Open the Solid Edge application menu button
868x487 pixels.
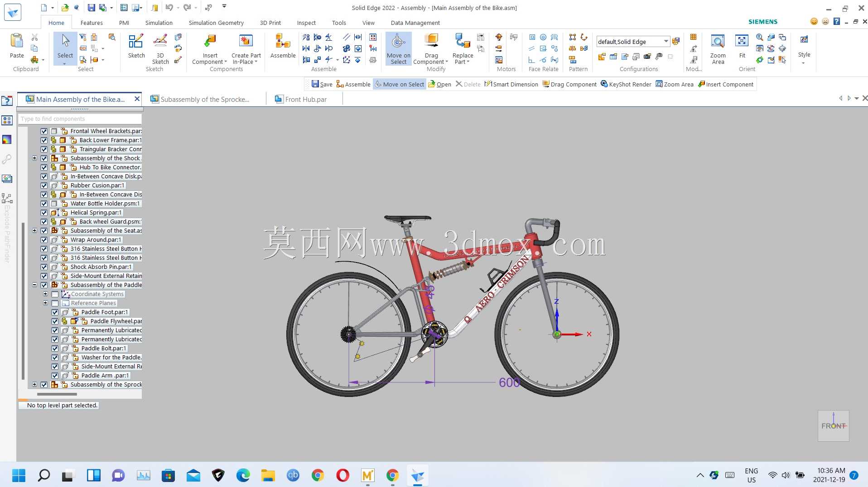point(12,12)
